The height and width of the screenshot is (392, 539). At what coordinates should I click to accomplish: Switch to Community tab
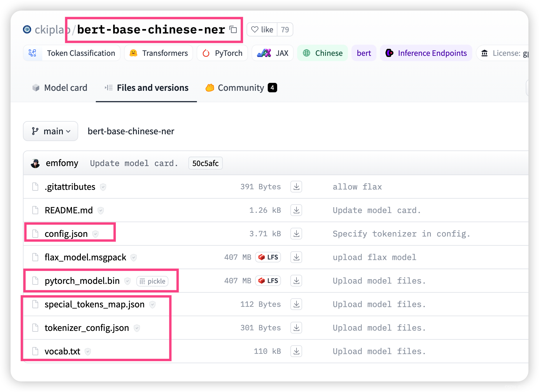tap(241, 88)
